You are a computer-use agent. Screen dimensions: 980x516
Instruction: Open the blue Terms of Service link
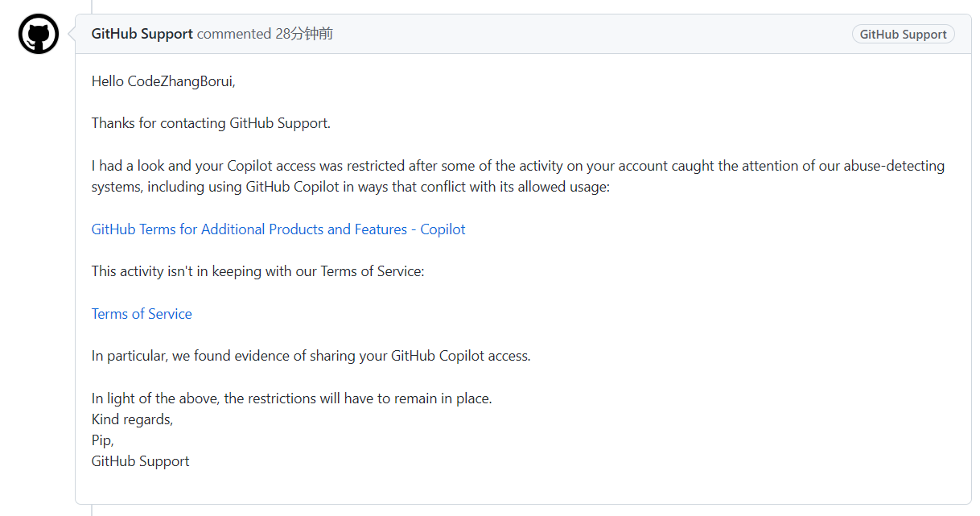(142, 314)
